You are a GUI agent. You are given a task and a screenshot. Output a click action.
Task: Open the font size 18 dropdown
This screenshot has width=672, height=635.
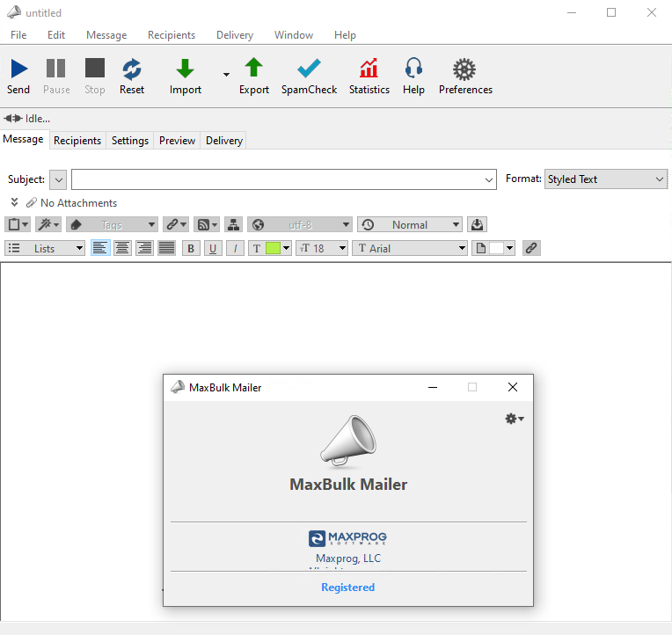(321, 248)
